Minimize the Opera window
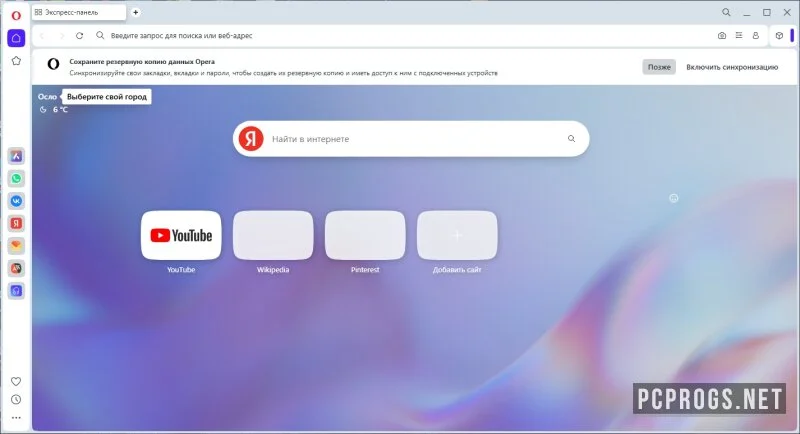This screenshot has height=434, width=800. pos(746,13)
